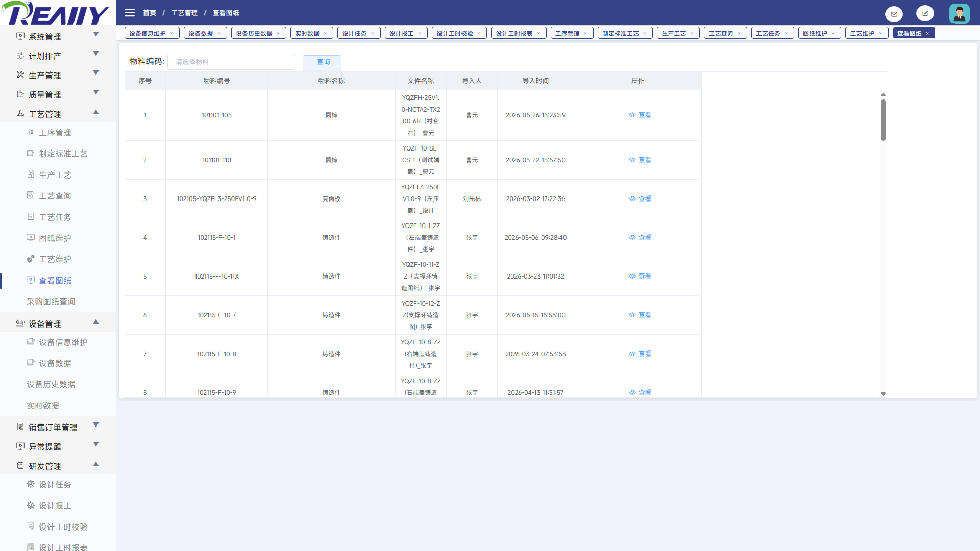The height and width of the screenshot is (551, 980).
Task: Click the 工艺任务 submenu icon
Action: point(31,217)
